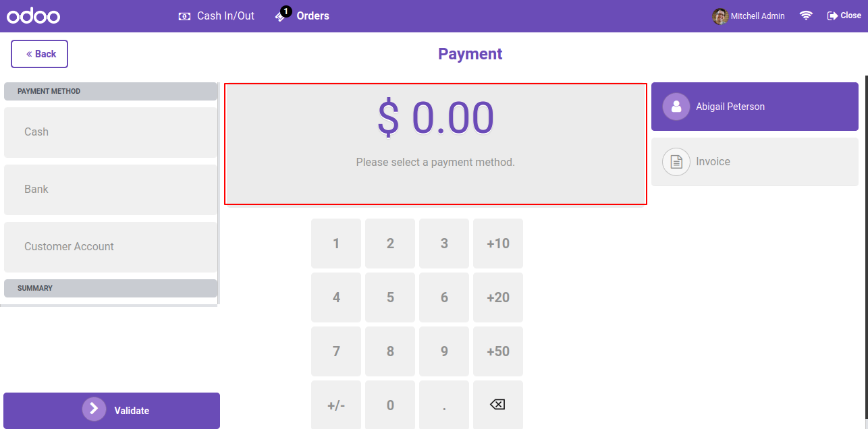The image size is (868, 429).
Task: Select Cash payment method
Action: (111, 132)
